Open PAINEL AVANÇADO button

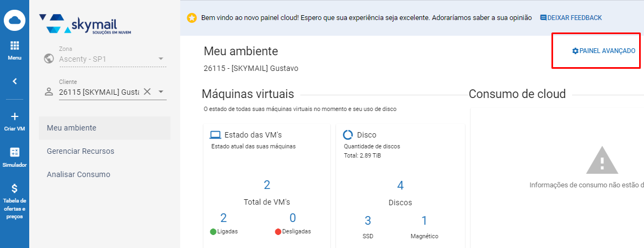coord(604,51)
